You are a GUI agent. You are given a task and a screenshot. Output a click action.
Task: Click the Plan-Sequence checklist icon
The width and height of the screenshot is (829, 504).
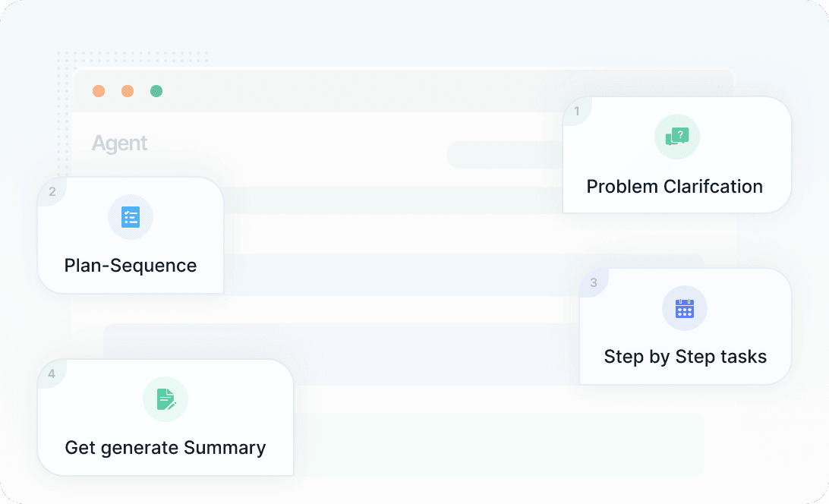pos(131,217)
